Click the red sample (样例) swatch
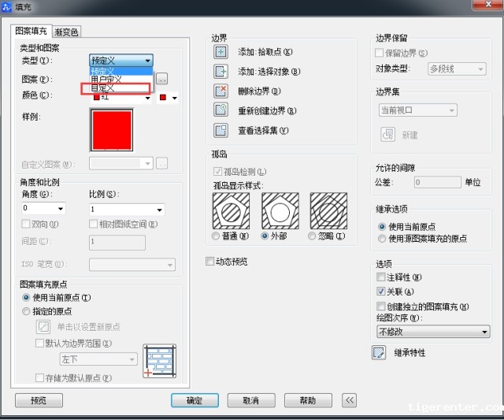Image resolution: width=504 pixels, height=420 pixels. coord(112,130)
